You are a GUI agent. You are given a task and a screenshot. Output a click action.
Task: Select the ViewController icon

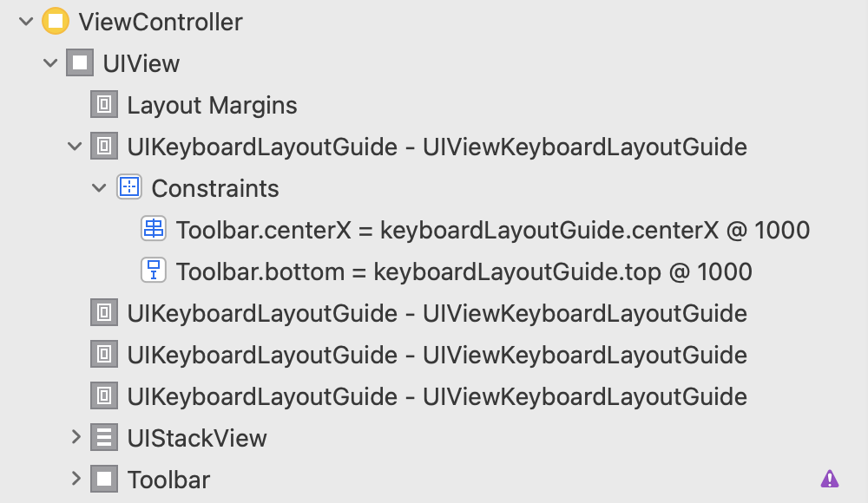tap(55, 22)
